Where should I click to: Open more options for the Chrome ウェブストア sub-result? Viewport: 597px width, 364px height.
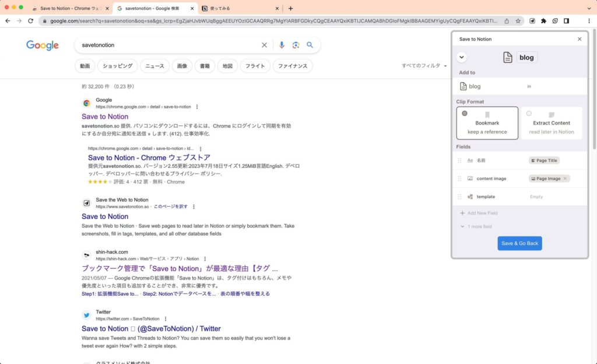click(201, 149)
